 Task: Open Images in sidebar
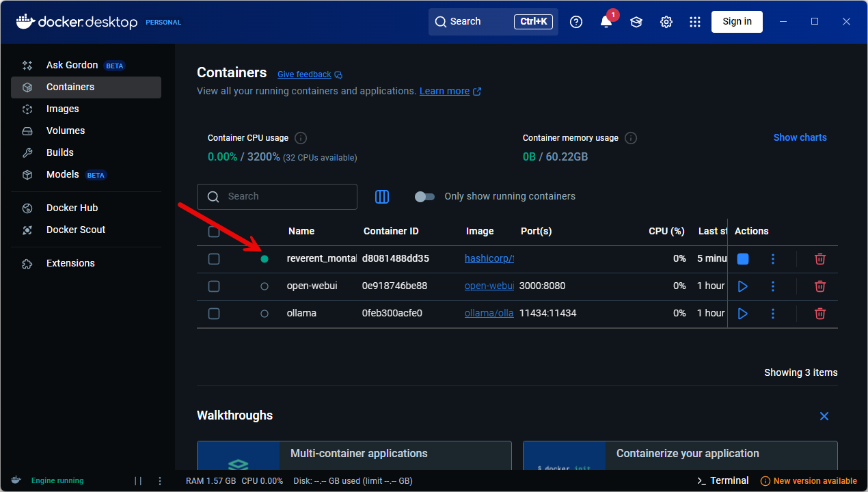coord(86,109)
